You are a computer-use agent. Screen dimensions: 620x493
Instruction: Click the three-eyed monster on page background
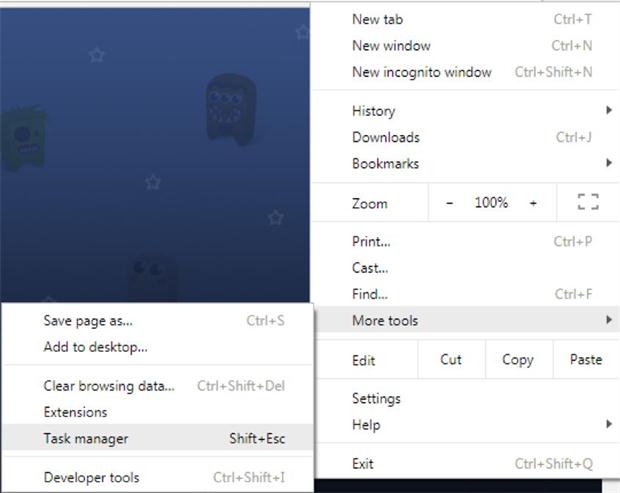[x=231, y=108]
